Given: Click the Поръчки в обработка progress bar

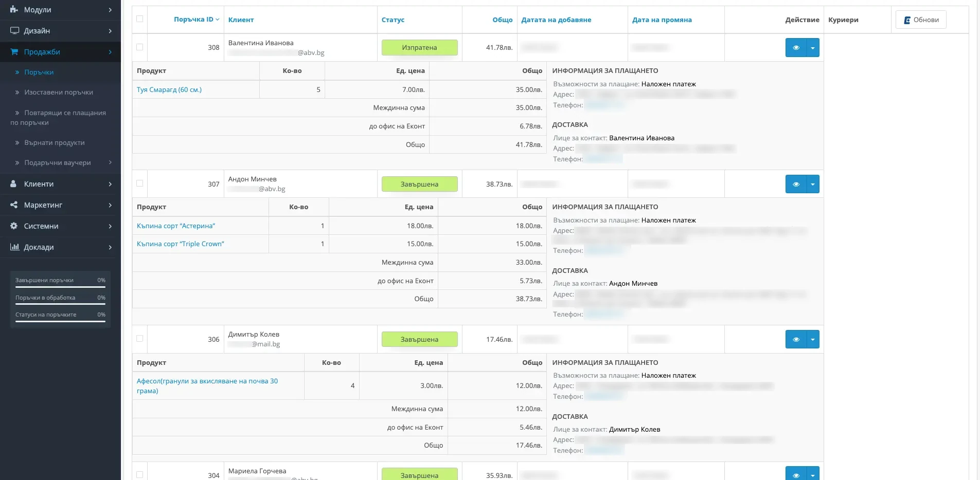Looking at the screenshot, I should pyautogui.click(x=60, y=304).
